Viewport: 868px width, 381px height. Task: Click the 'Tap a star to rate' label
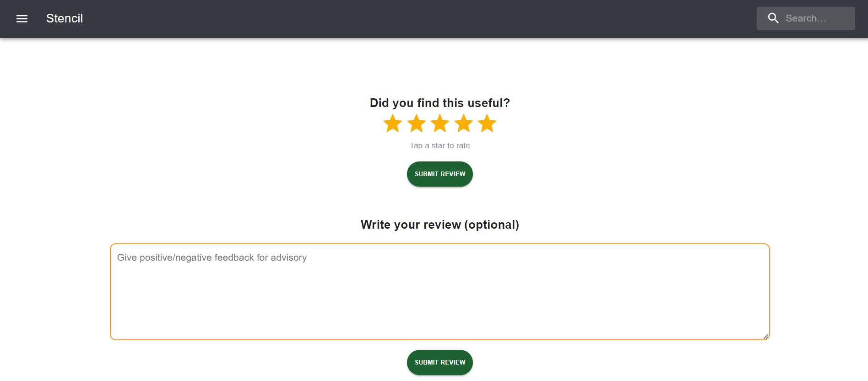[439, 145]
